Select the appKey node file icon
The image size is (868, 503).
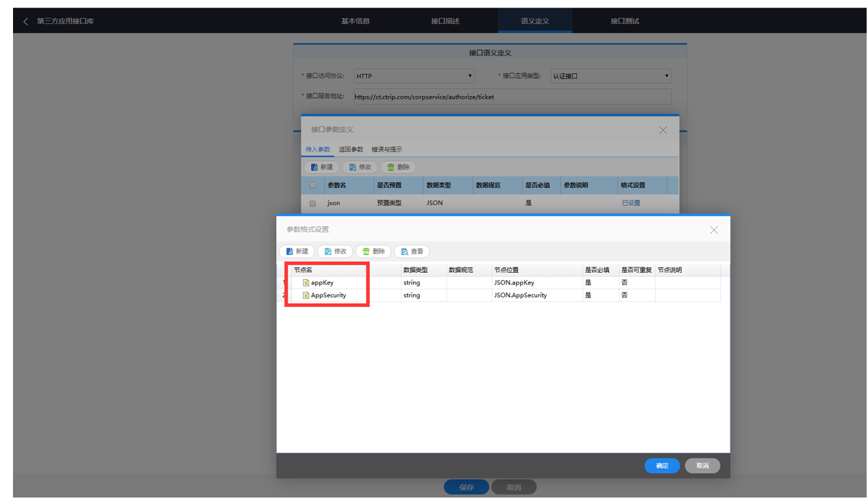click(306, 282)
